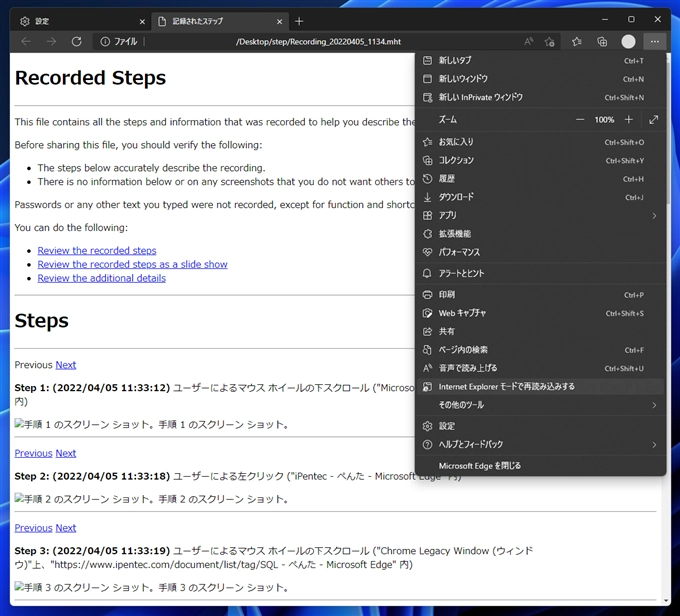Image resolution: width=680 pixels, height=616 pixels.
Task: Expand the アプリ submenu
Action: 540,215
